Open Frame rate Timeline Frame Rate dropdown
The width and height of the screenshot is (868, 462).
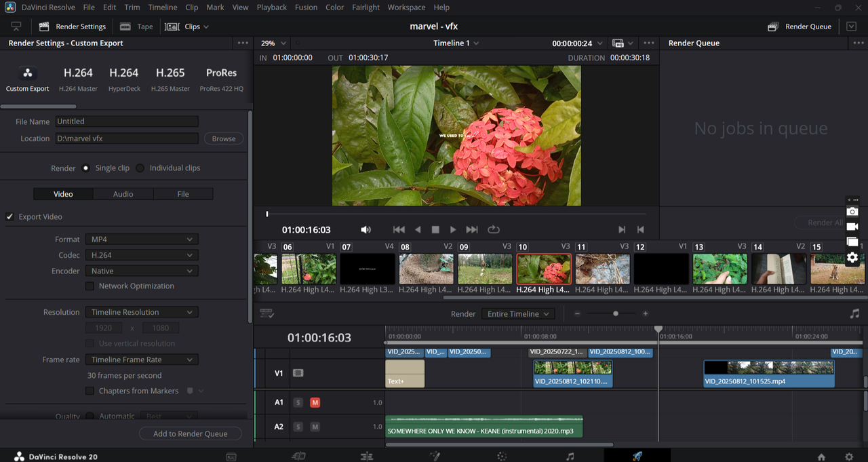coord(142,360)
